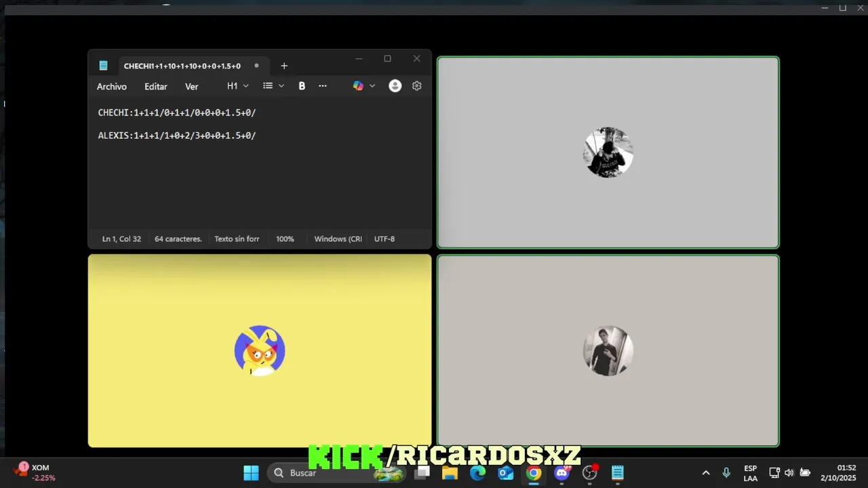Select the yellow tile cartoon avatar
Screen dimensions: 868x488
coord(260,350)
